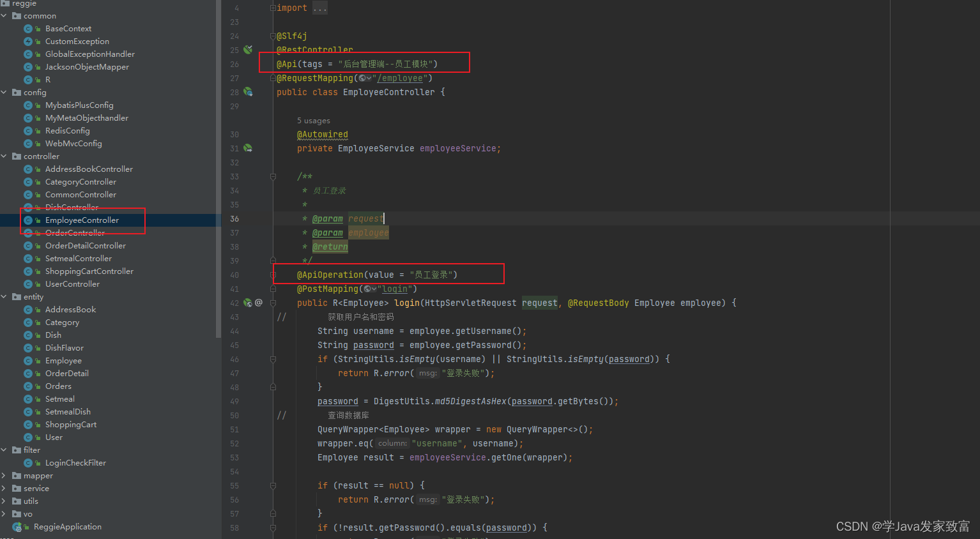Screen dimensions: 980x539
Task: Expand the mapper package node
Action: click(4, 476)
